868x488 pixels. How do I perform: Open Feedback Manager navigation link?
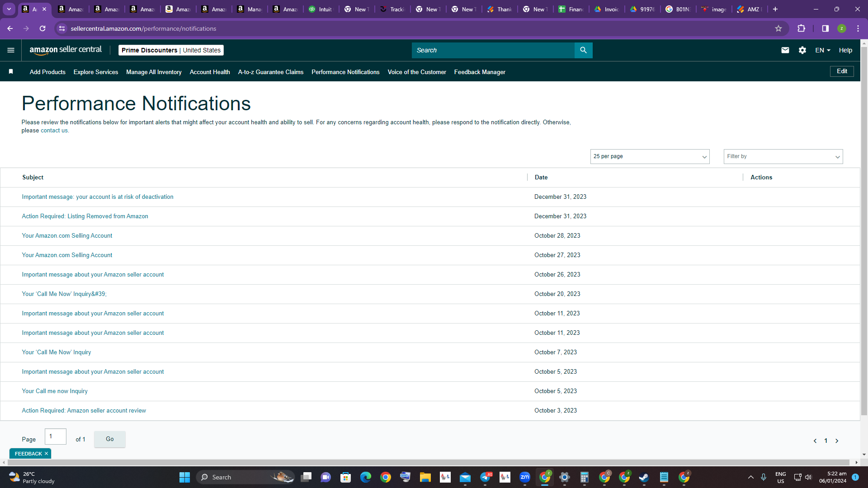(x=480, y=72)
